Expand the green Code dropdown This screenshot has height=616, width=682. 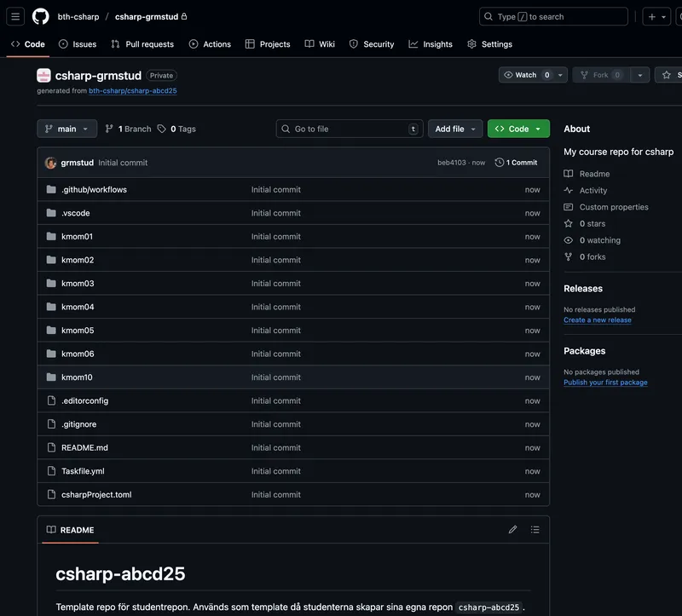(518, 129)
